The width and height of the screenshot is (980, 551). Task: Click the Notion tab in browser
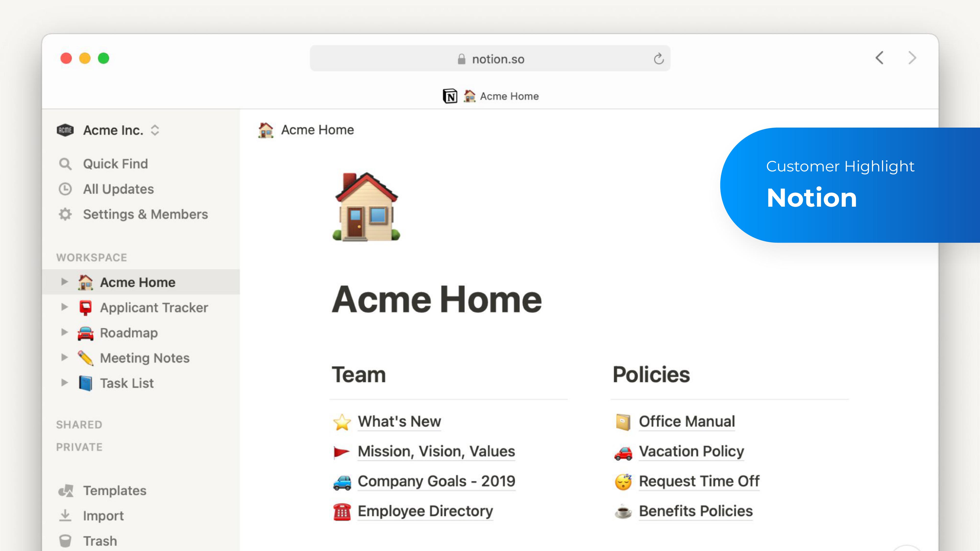490,96
